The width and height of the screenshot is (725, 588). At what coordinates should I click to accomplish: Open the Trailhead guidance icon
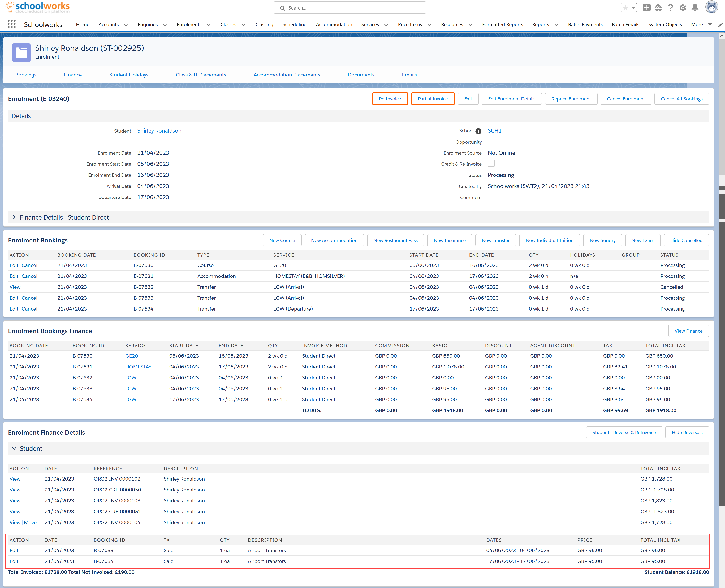pos(658,7)
